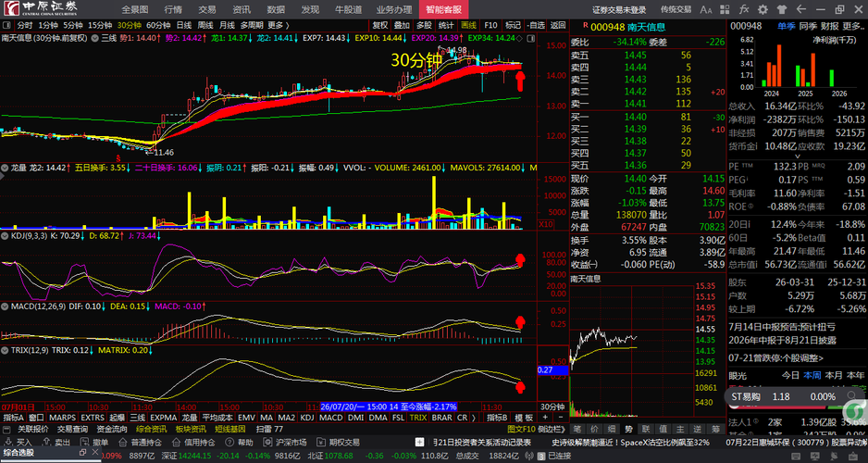This screenshot has height=463, width=868.
Task: Select the 本周 tab in 眼光 section
Action: point(812,375)
